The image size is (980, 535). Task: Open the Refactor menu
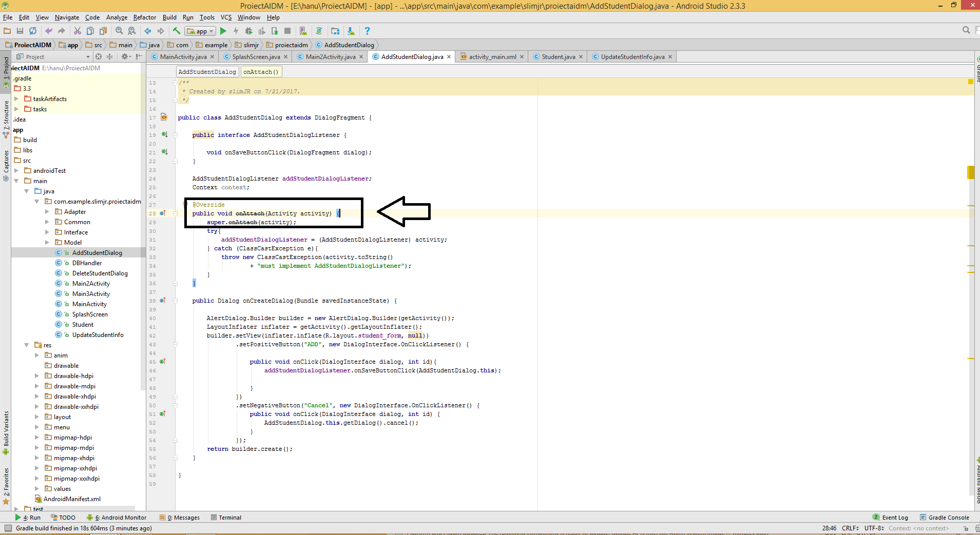tap(144, 17)
